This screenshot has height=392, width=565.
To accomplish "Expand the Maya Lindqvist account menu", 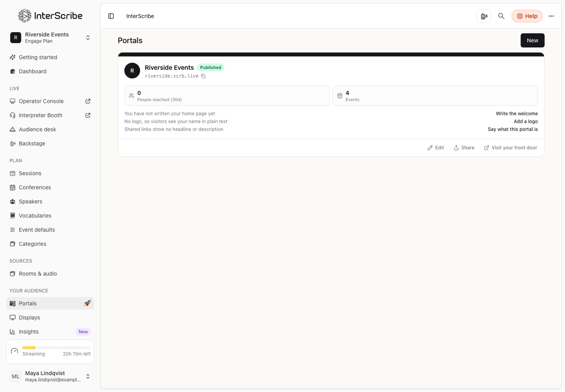I will (x=50, y=376).
